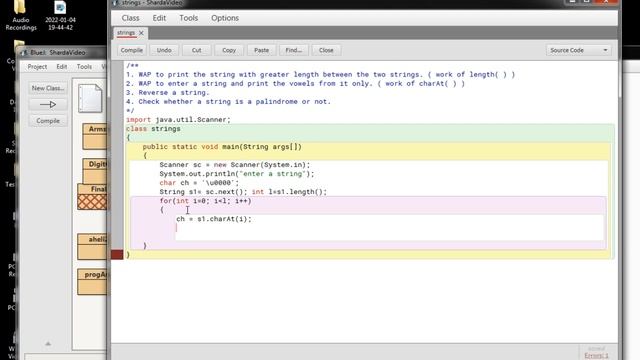Click the Paste toolbar button

click(261, 50)
